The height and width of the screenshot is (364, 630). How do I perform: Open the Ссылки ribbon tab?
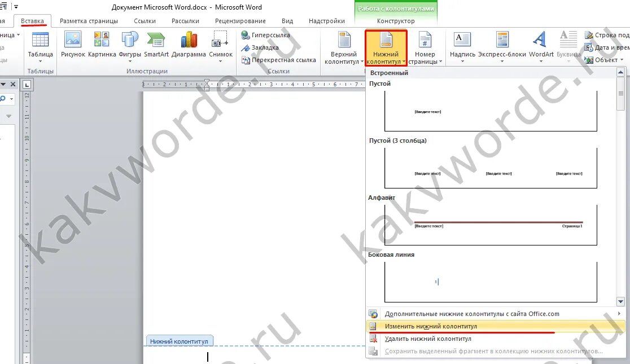(x=145, y=21)
